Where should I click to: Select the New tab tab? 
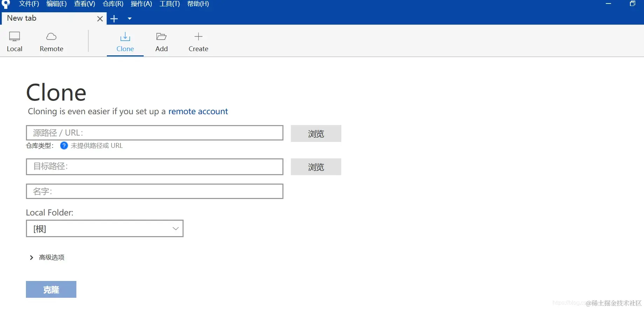[54, 19]
